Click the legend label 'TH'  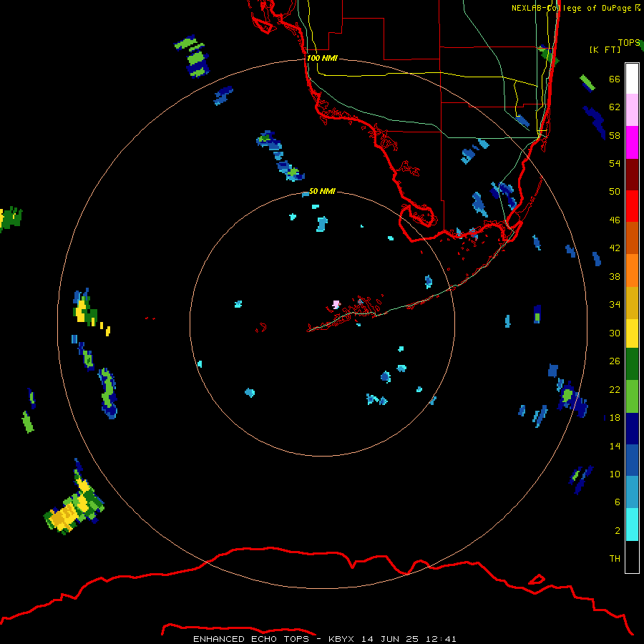[615, 559]
